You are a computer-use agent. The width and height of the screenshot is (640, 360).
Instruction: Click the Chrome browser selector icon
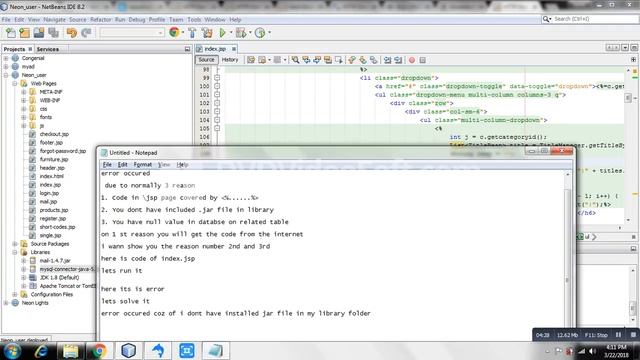pyautogui.click(x=174, y=32)
